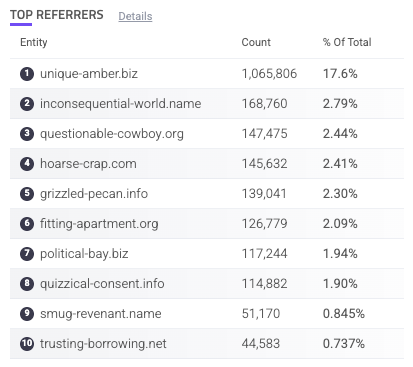Select the Count column header

[x=256, y=42]
